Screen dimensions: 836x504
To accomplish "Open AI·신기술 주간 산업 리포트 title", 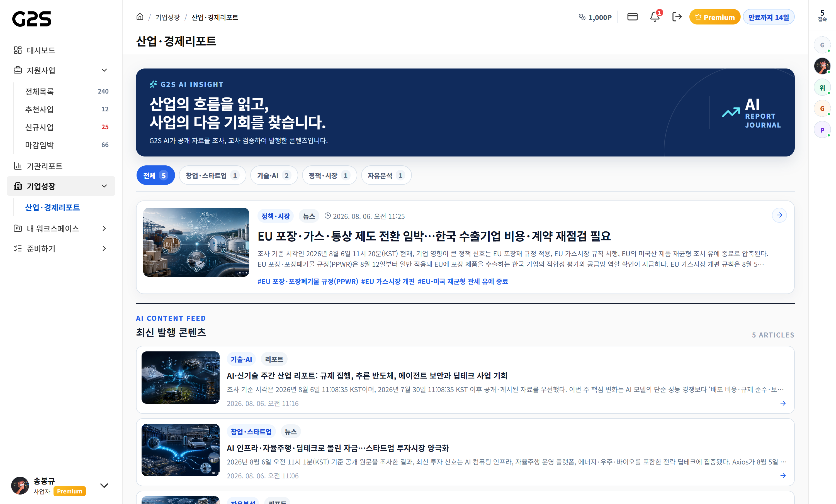I will point(367,376).
